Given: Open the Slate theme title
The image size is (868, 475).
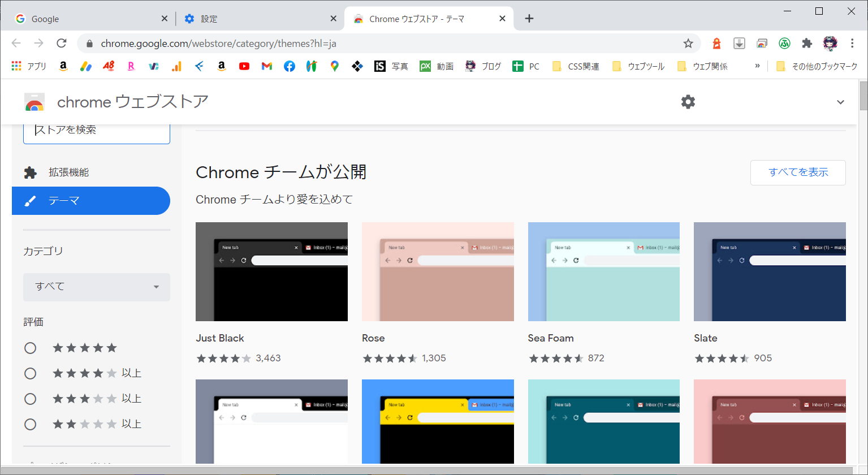Looking at the screenshot, I should [706, 338].
